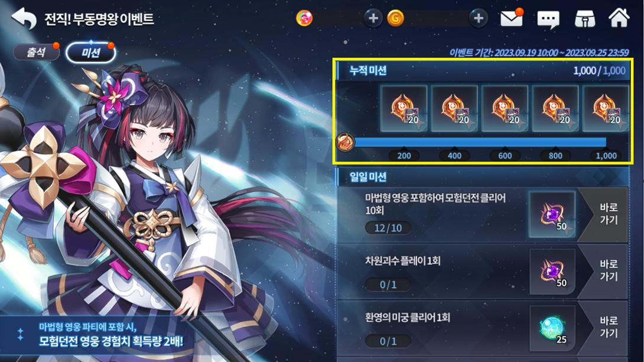Tap the gold coin currency icon
Image resolution: width=644 pixels, height=362 pixels.
tap(396, 18)
